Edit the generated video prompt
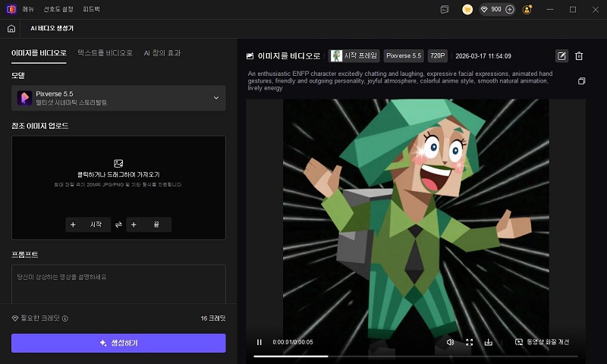 tap(561, 56)
